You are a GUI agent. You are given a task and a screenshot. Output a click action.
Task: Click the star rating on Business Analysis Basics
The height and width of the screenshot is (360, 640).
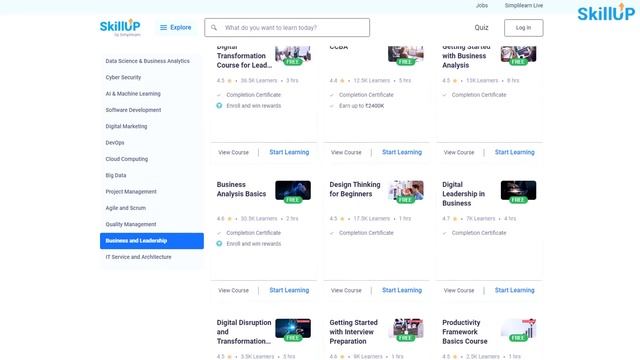[229, 219]
